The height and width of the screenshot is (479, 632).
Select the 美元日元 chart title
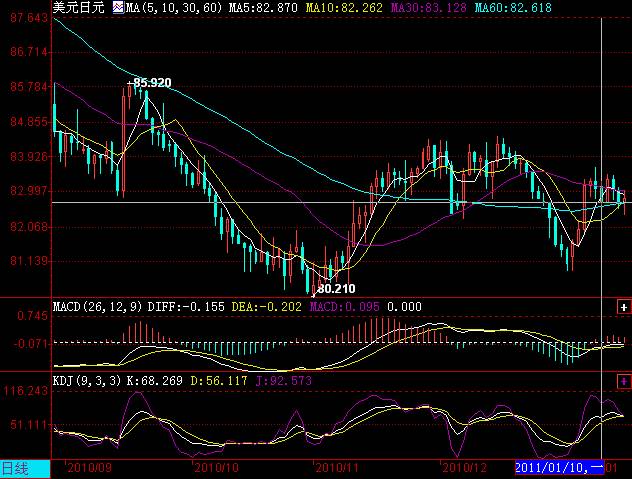[78, 7]
